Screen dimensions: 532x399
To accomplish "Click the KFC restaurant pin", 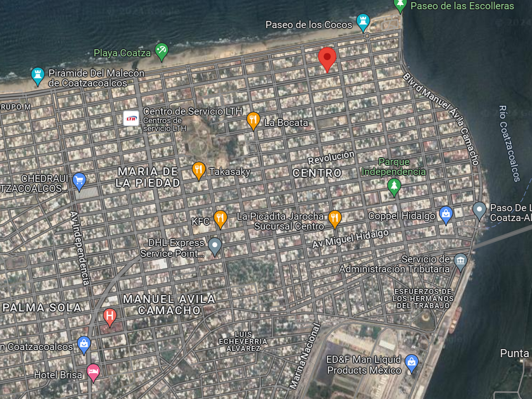I will [x=220, y=219].
